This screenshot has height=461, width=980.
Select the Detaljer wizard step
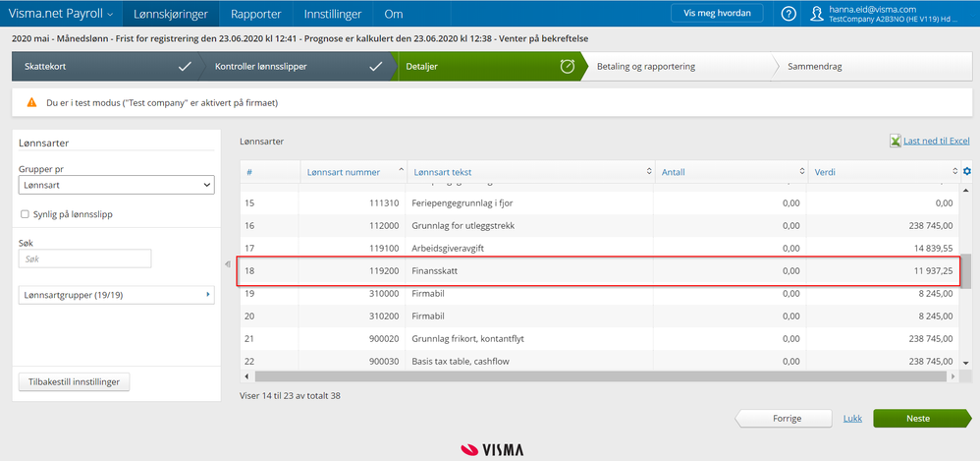click(x=487, y=66)
